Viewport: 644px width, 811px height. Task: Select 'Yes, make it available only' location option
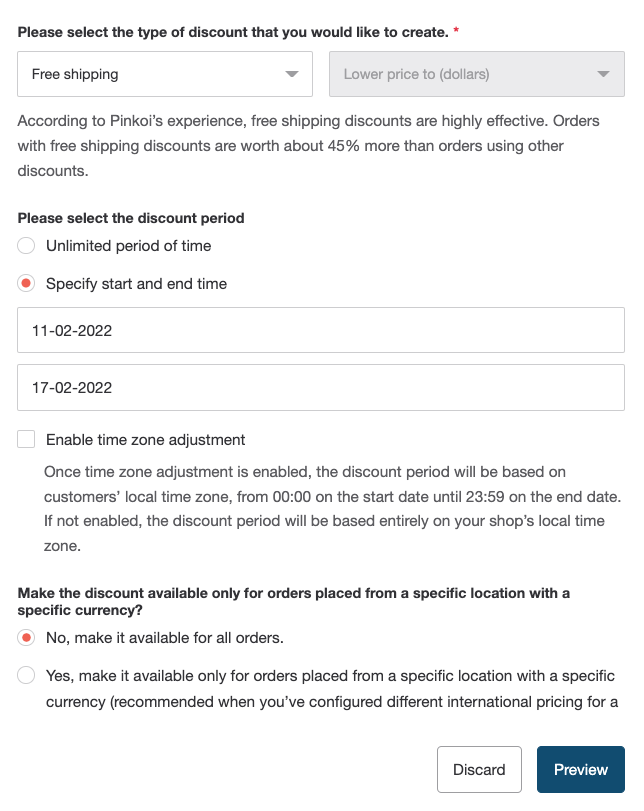pos(27,676)
